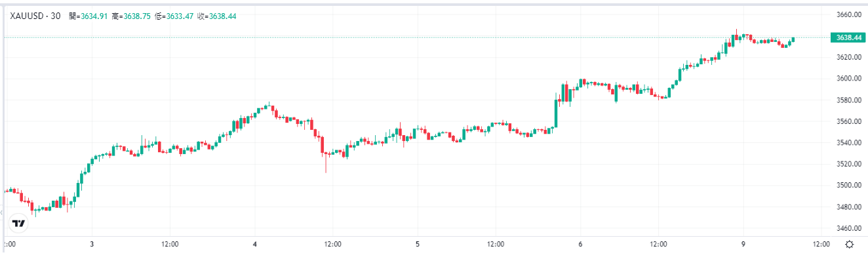Click date marker 3 on time axis
This screenshot has height=261, width=868.
pos(92,244)
